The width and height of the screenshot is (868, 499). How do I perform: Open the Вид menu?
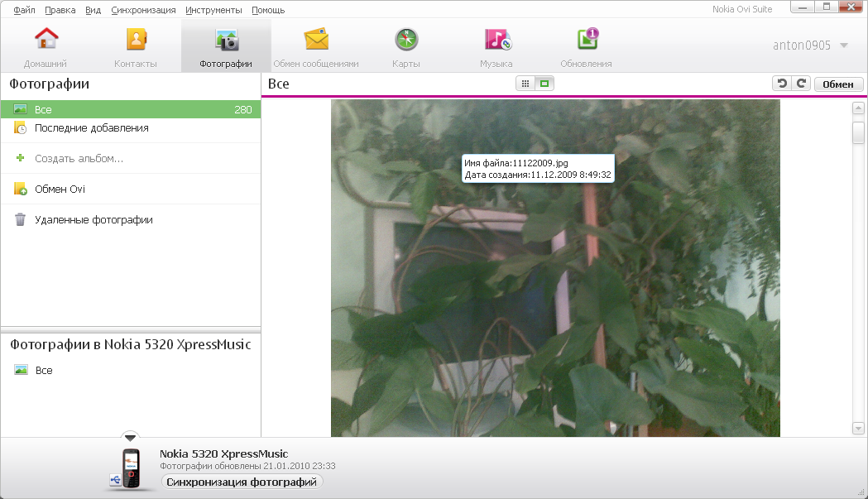[x=93, y=10]
